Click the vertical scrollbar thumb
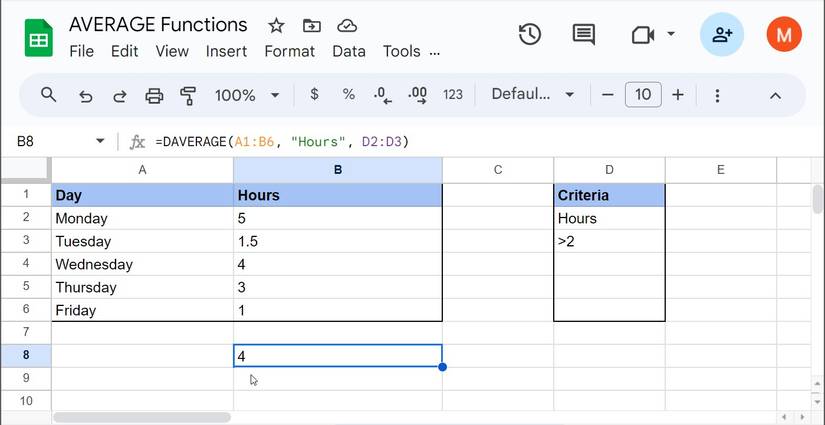Screen dimensions: 825x425 [x=817, y=199]
